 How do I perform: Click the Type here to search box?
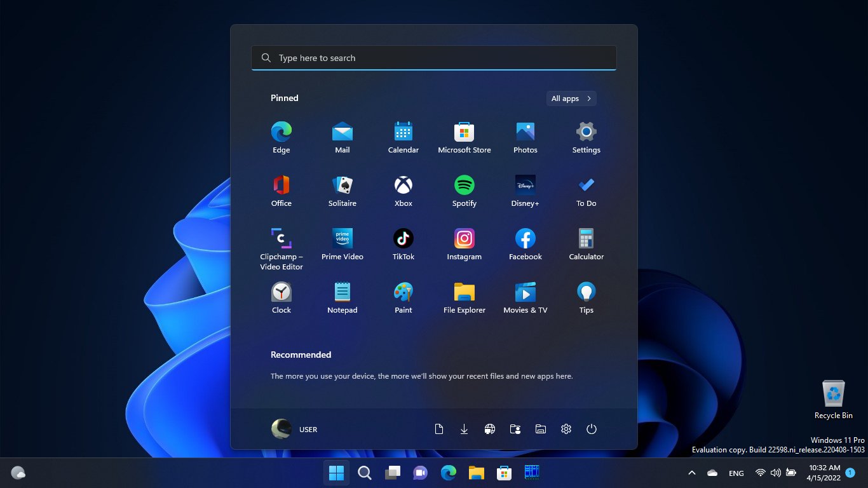click(x=434, y=58)
